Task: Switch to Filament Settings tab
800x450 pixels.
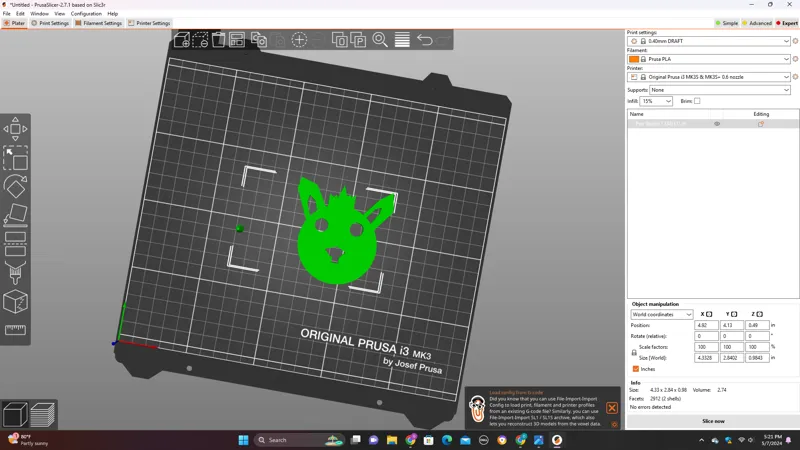Action: pos(98,23)
